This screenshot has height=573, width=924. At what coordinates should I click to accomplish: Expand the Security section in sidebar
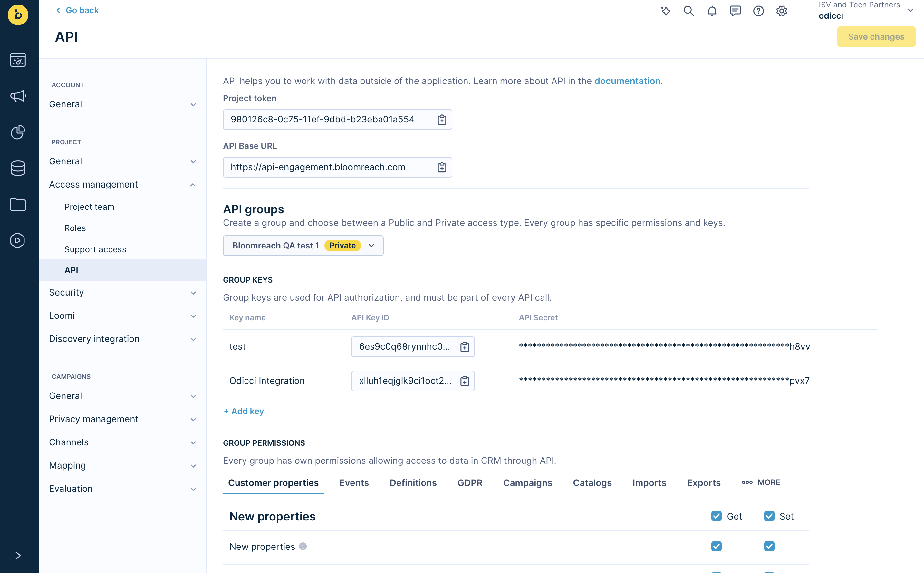(x=122, y=293)
